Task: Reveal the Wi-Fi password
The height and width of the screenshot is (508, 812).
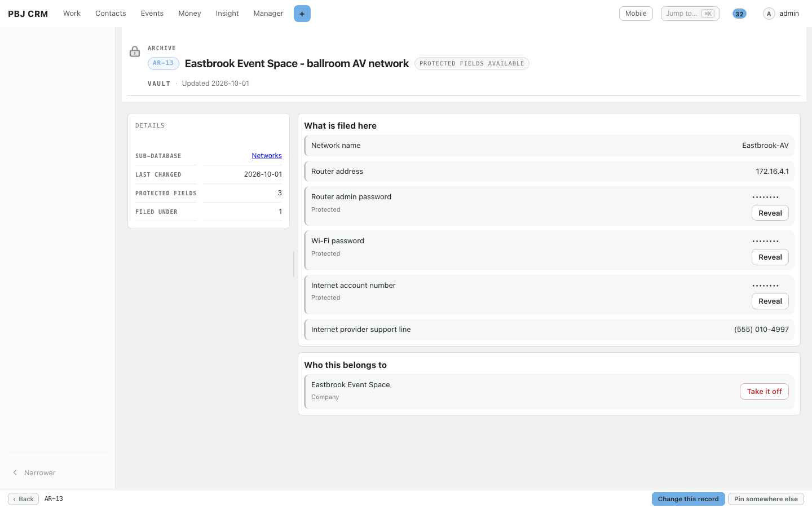Action: pos(770,257)
